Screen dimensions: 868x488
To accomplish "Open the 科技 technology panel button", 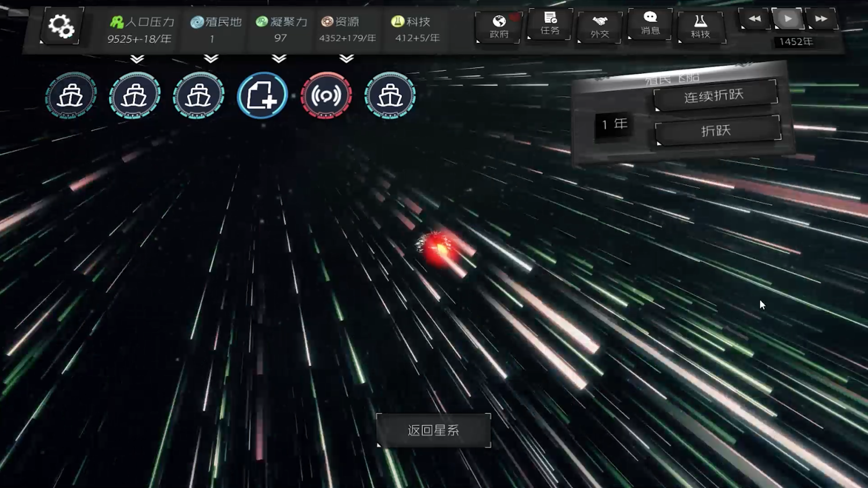I will point(700,27).
